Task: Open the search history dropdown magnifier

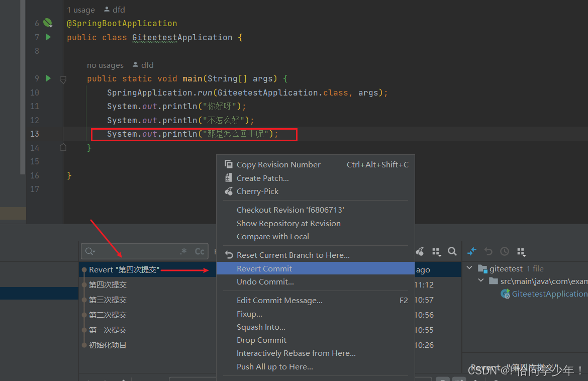Action: (x=90, y=251)
